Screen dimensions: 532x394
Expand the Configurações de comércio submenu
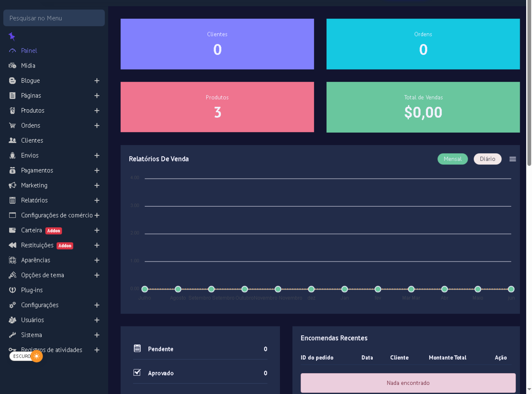(x=97, y=215)
